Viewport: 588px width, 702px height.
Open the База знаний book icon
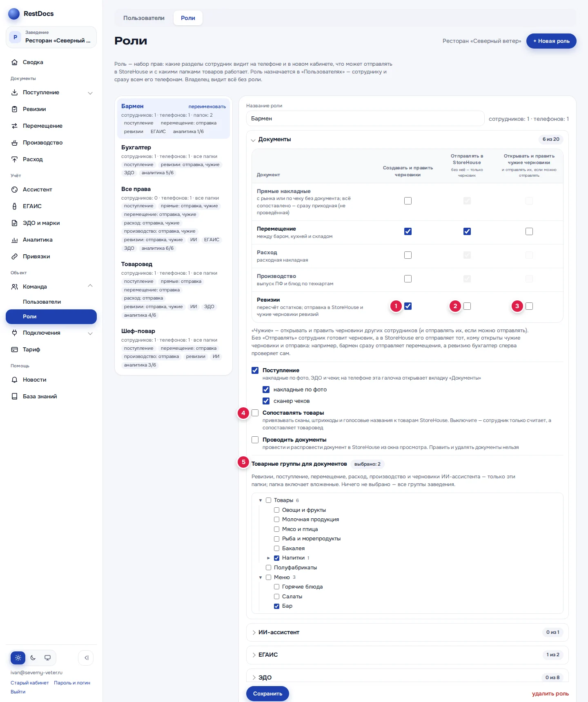click(x=15, y=397)
